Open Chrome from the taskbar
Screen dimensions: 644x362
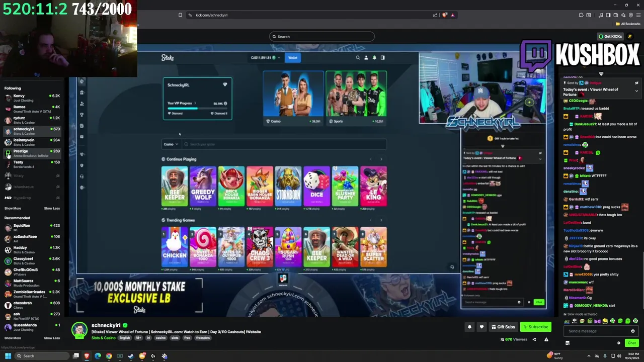tap(109, 356)
